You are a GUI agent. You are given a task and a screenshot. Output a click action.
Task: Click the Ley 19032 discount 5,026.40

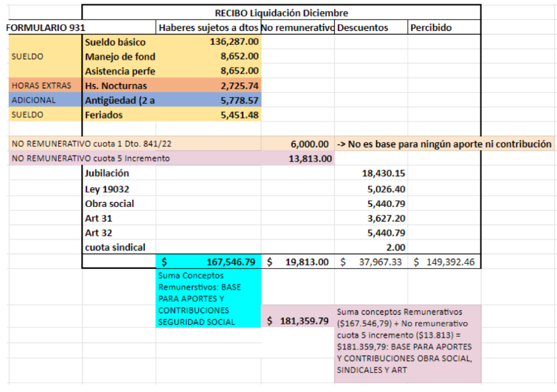[x=385, y=189]
